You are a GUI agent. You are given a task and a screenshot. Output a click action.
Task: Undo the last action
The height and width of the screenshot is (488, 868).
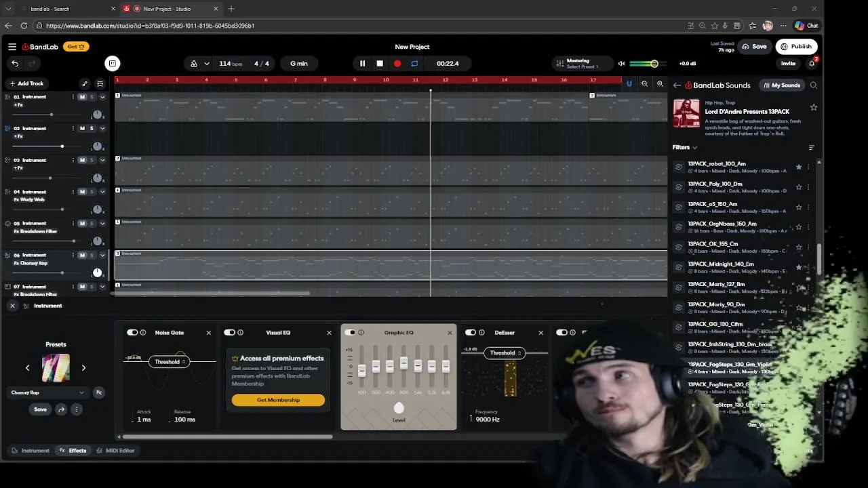15,64
